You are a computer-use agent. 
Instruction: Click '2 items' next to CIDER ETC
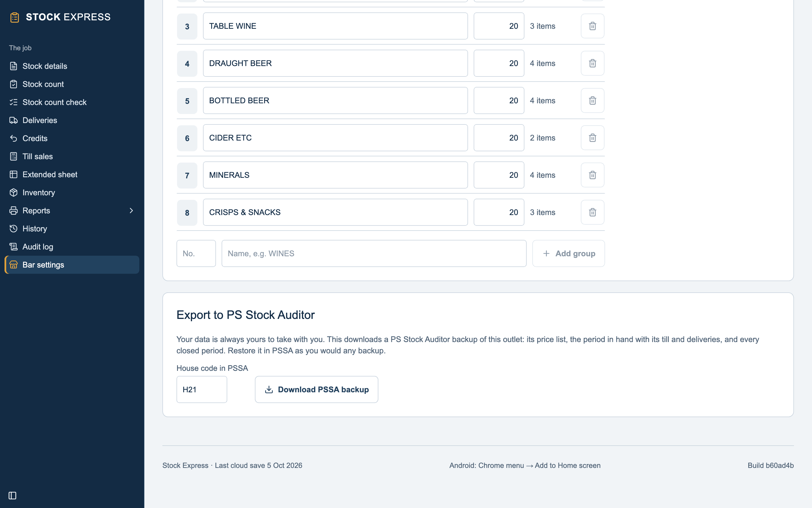(542, 138)
